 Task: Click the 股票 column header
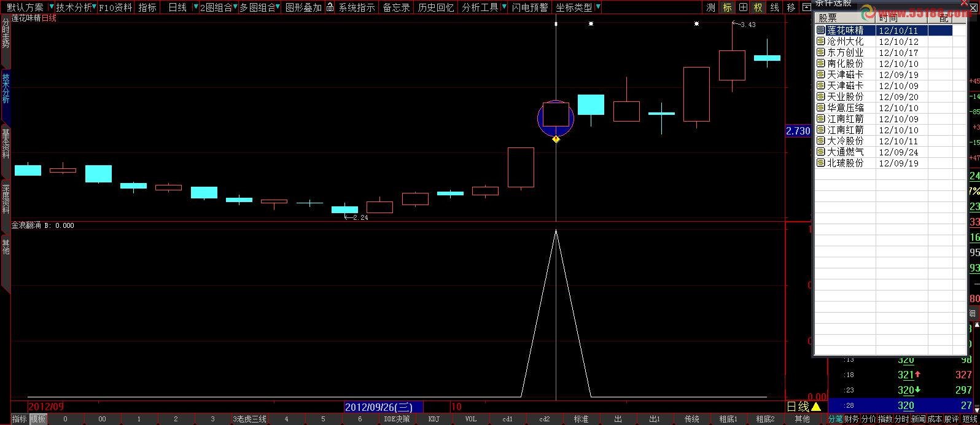845,18
